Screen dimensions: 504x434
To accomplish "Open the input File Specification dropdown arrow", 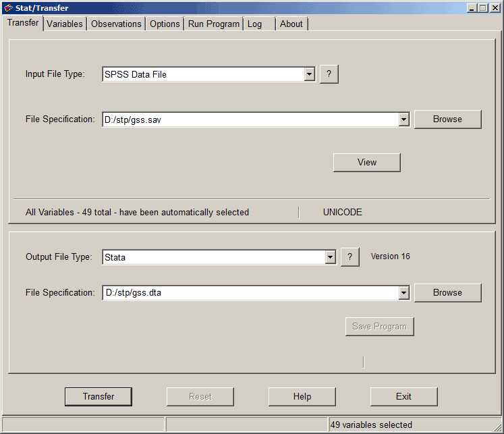I will point(404,119).
